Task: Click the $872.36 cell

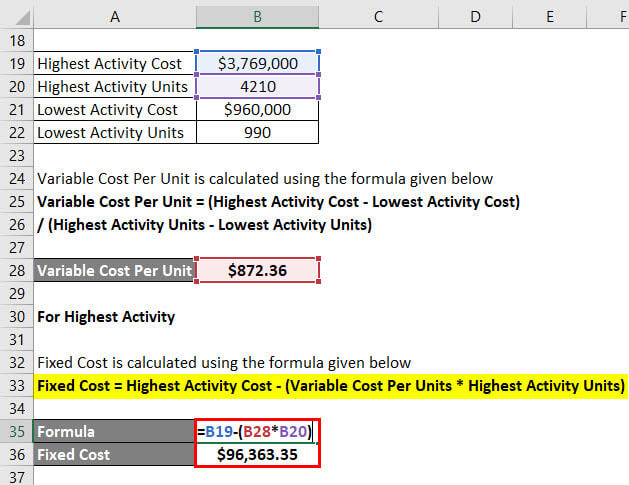Action: 258,270
